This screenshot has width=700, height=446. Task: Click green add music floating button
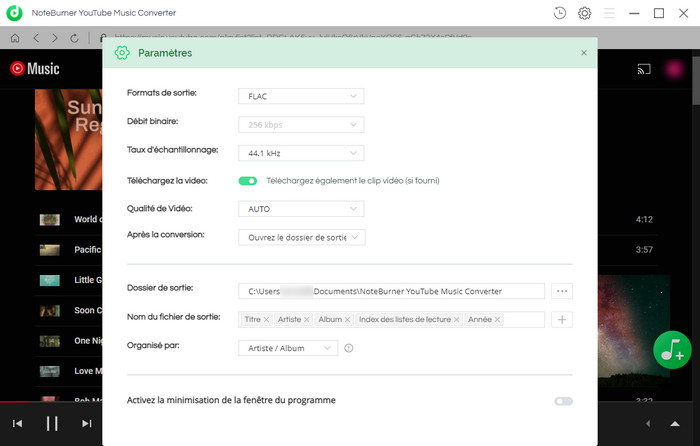(x=672, y=350)
